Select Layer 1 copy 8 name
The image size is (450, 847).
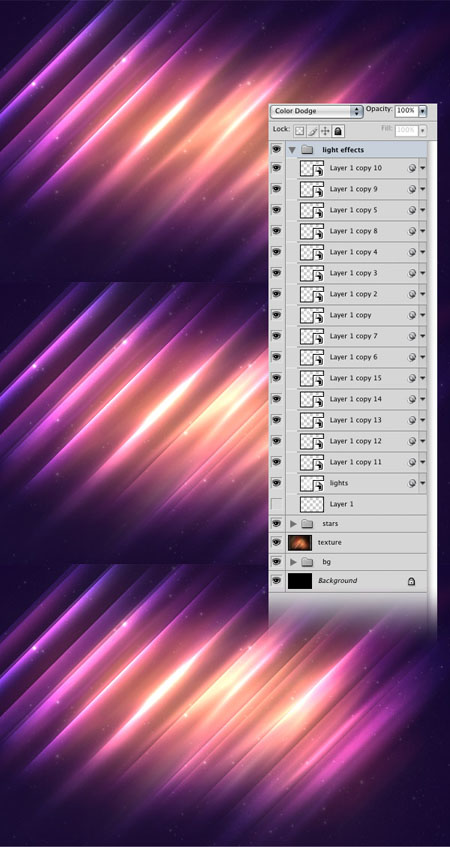pos(353,231)
